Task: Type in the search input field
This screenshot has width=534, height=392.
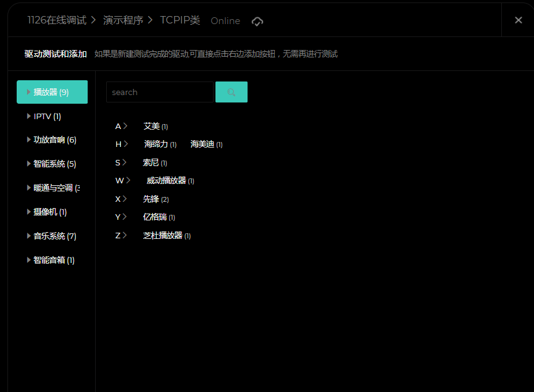Action: coord(159,92)
